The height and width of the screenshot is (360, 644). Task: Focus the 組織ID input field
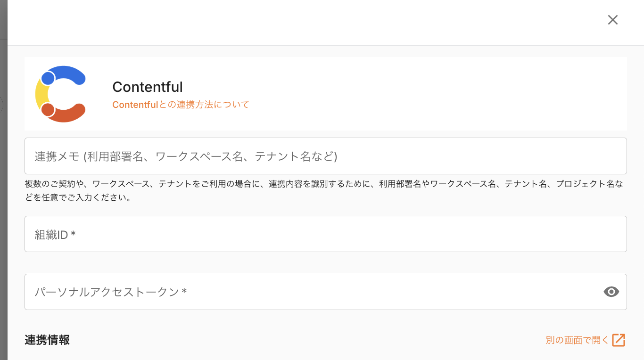325,234
